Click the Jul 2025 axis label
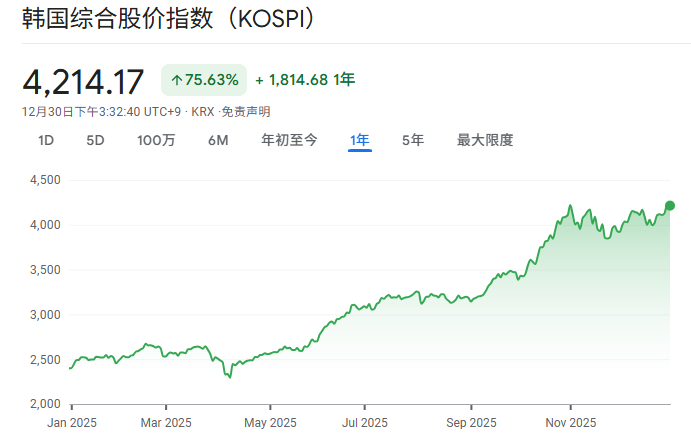This screenshot has height=437, width=691. (365, 423)
